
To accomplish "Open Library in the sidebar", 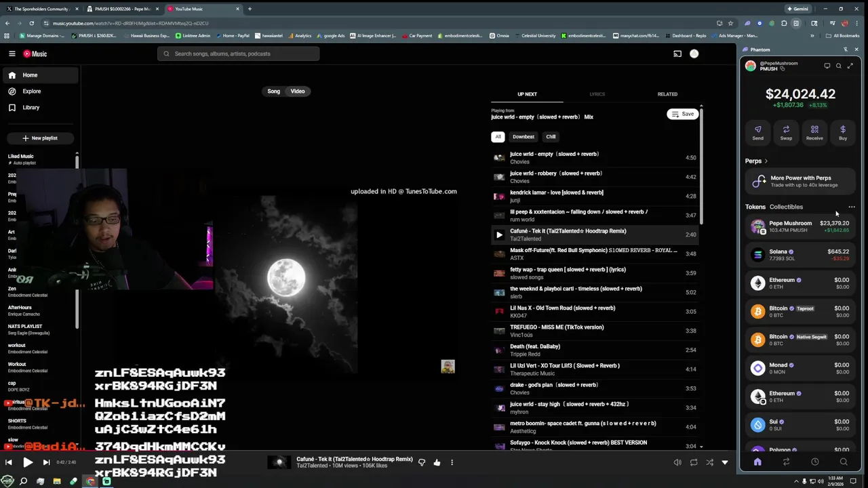I will (x=41, y=108).
